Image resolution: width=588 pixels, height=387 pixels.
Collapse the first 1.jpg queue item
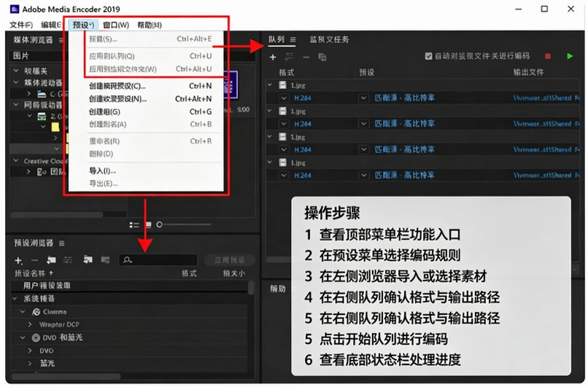270,85
